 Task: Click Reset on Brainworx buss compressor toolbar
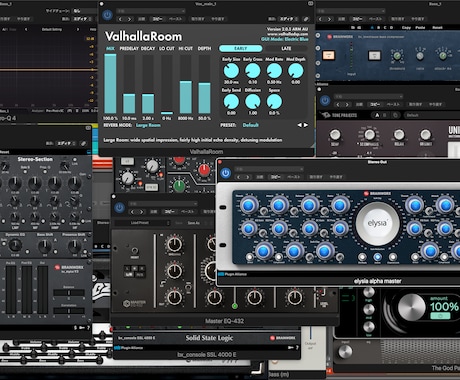tap(437, 28)
